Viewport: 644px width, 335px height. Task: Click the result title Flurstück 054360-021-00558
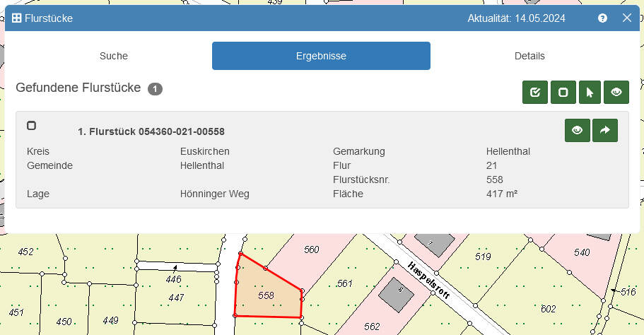[151, 131]
